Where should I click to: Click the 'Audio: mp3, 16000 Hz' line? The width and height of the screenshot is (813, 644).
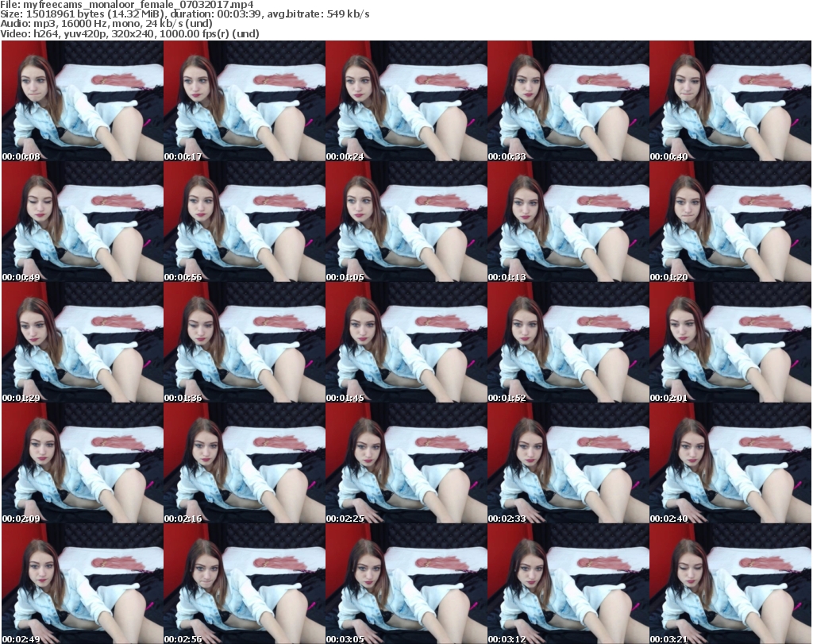point(106,24)
